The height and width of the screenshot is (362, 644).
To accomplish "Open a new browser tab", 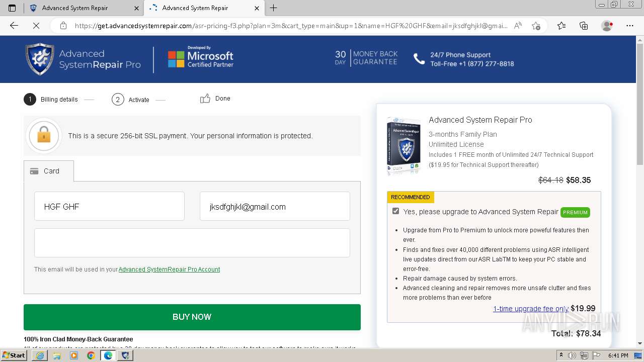I will pyautogui.click(x=273, y=8).
